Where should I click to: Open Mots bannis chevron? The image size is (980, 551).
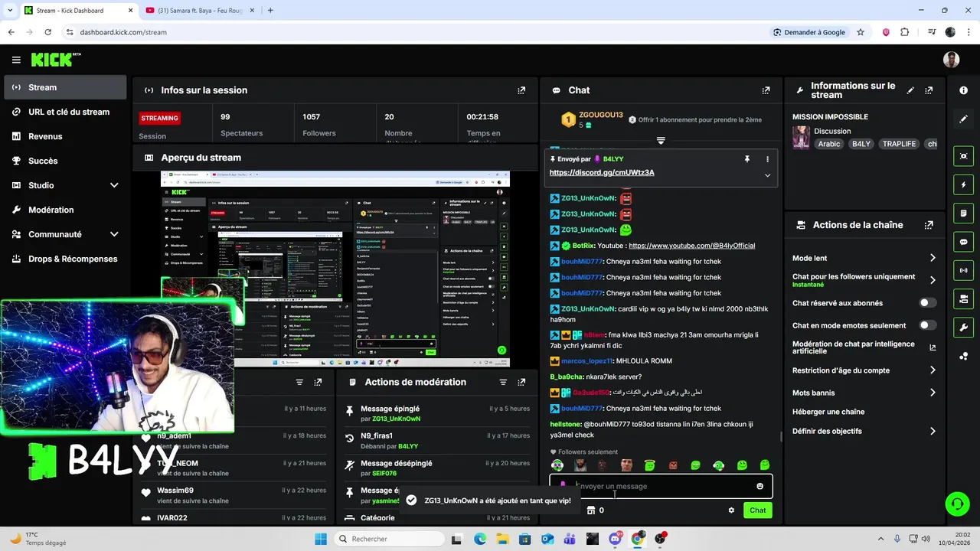coord(933,393)
